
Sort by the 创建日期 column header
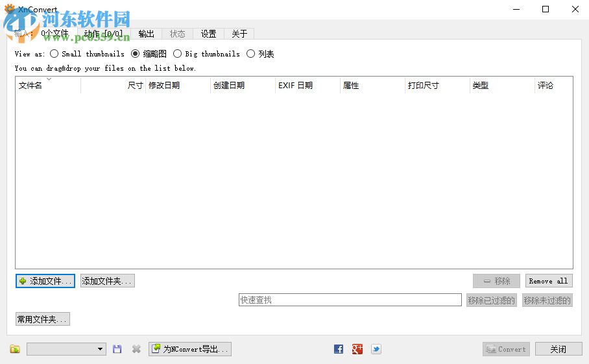[x=243, y=85]
